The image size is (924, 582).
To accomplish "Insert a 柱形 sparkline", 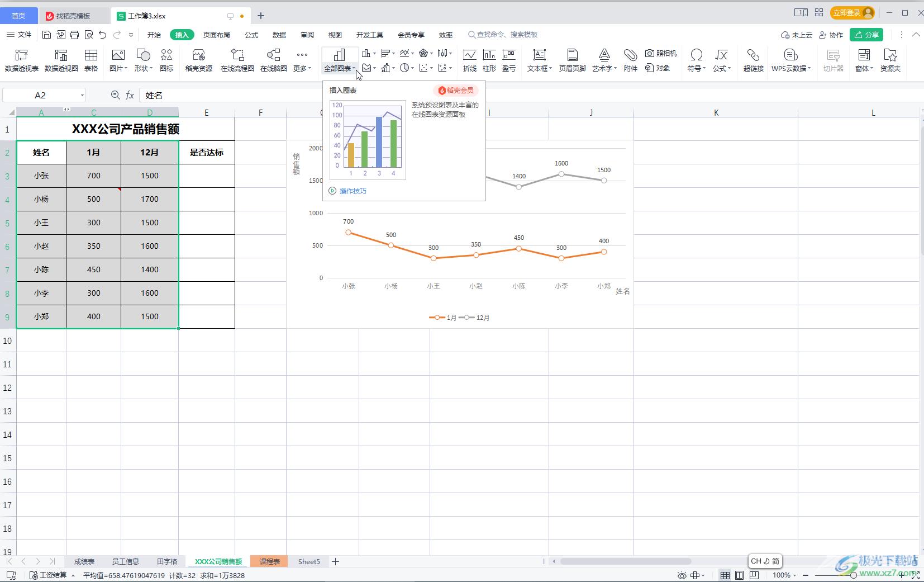I will (x=489, y=60).
